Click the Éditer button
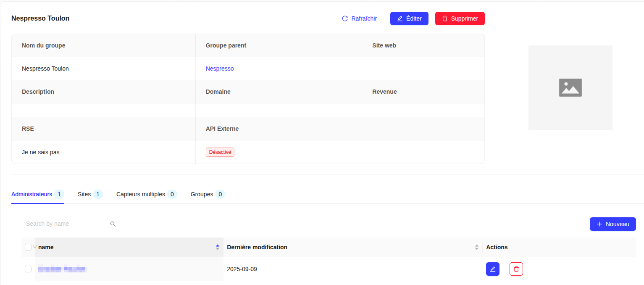Viewport: 644px width, 285px height. click(409, 18)
